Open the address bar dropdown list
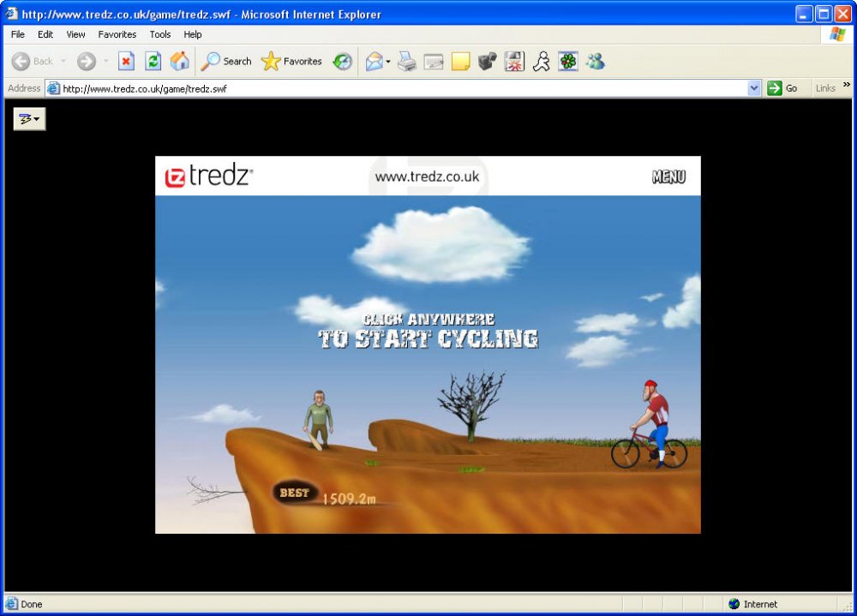 click(754, 88)
